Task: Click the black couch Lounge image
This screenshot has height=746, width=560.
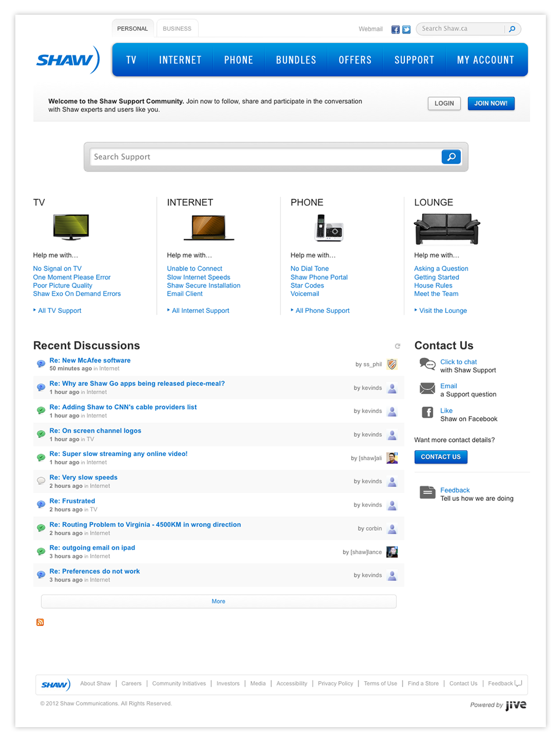Action: [447, 229]
